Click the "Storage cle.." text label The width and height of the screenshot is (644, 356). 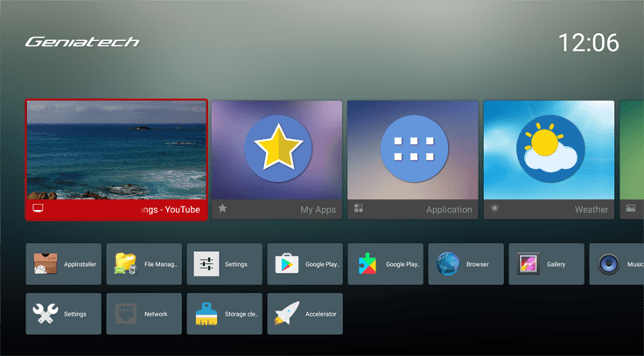[x=241, y=314]
